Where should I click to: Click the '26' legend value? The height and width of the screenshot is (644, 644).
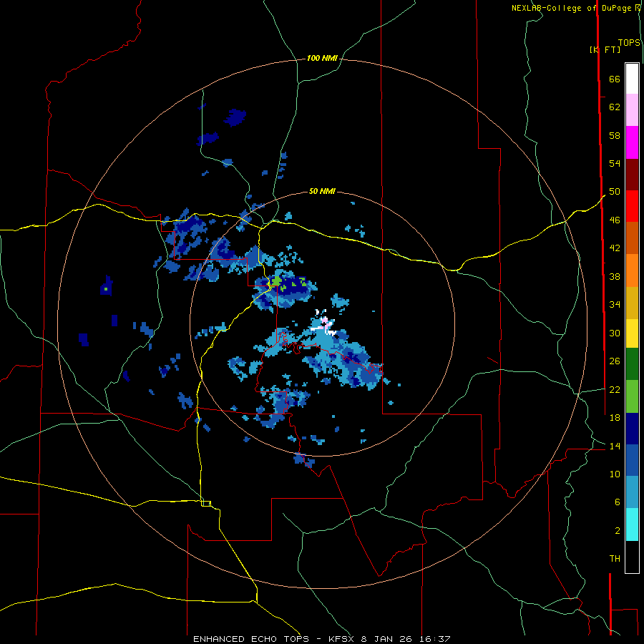(x=615, y=361)
